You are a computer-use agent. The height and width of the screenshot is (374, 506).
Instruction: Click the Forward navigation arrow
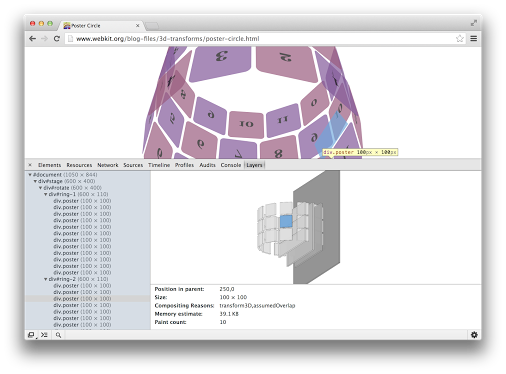point(44,39)
